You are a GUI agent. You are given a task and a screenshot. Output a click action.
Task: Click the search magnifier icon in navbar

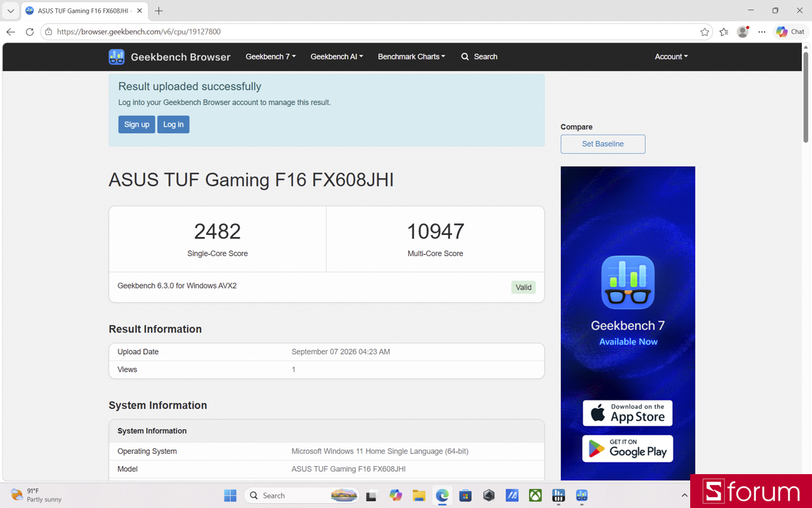pyautogui.click(x=465, y=57)
